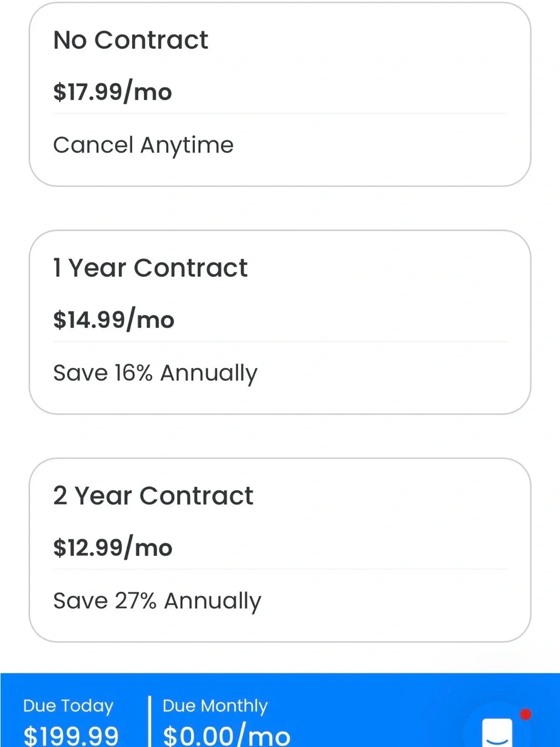Viewport: 560px width, 747px height.
Task: Click the $17.99/mo price
Action: pos(113,91)
